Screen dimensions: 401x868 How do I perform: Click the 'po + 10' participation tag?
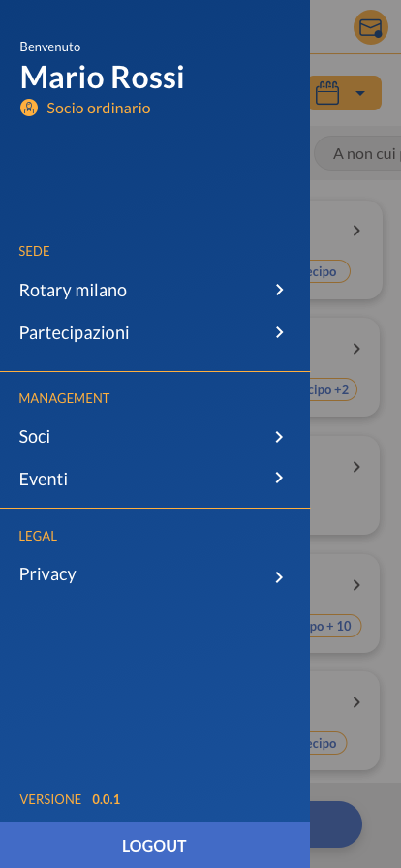tap(335, 626)
